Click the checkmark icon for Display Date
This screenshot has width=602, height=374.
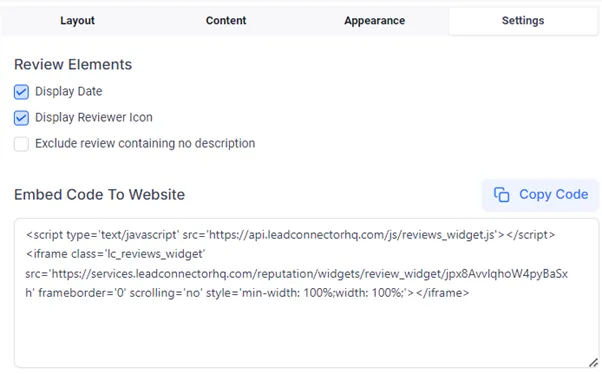coord(21,92)
